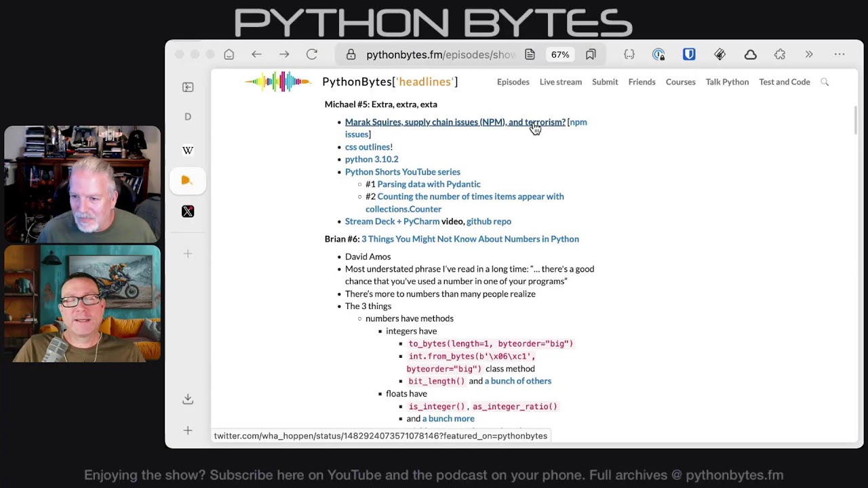The height and width of the screenshot is (488, 868).
Task: Click bottom webcam video thumbnail
Action: tap(83, 303)
